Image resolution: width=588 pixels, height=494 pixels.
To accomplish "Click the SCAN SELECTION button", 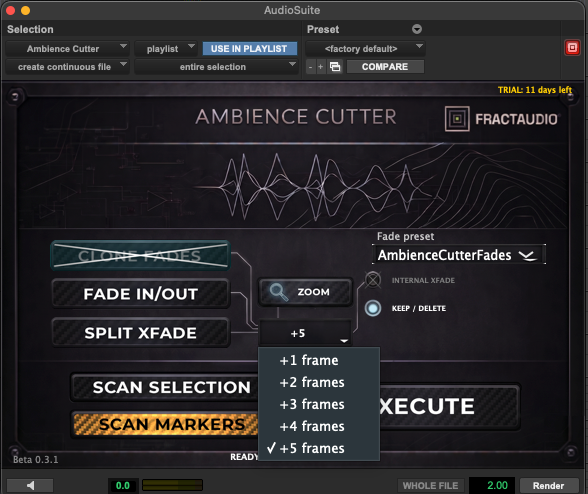I will pos(165,387).
